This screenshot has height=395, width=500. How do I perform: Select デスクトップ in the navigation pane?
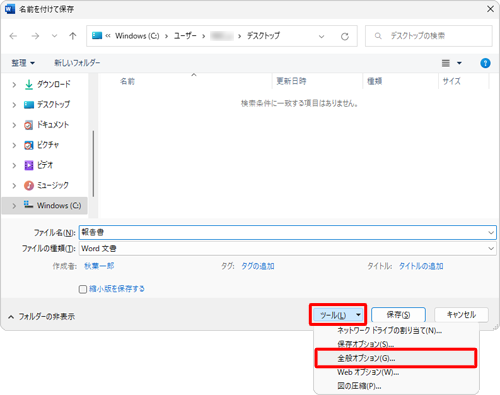tap(53, 105)
